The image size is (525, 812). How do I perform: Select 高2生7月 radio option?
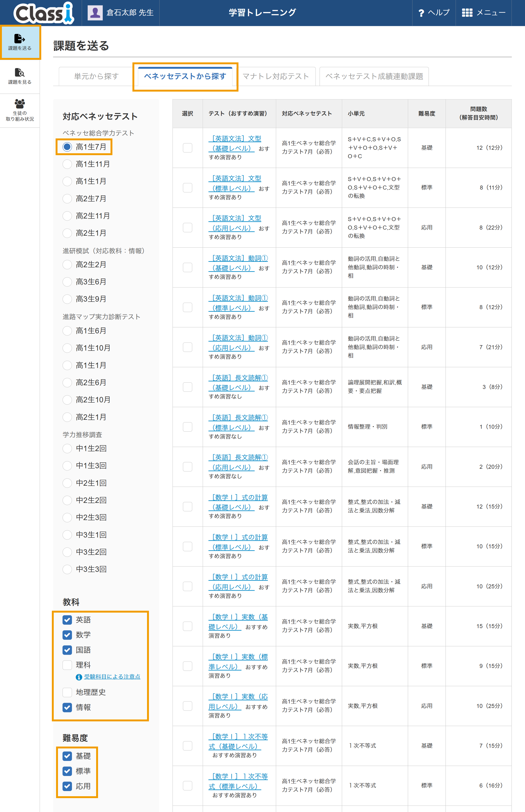pyautogui.click(x=67, y=198)
